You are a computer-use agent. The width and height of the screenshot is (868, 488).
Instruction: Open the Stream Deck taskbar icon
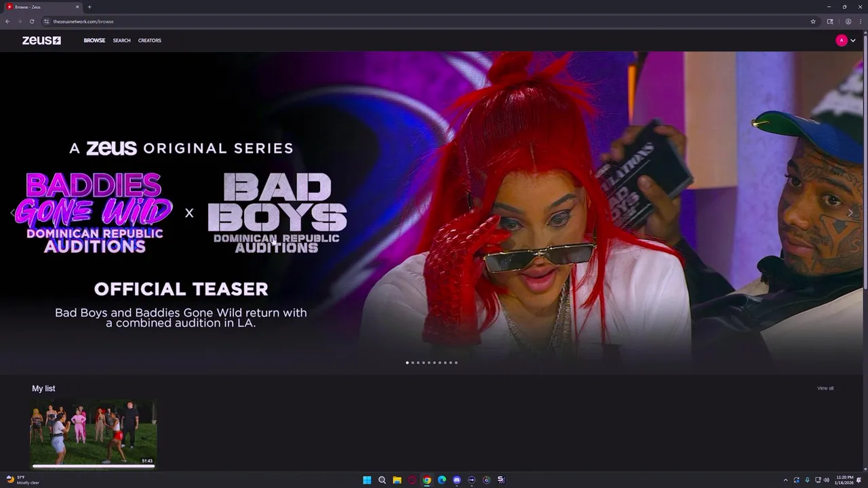pyautogui.click(x=501, y=480)
